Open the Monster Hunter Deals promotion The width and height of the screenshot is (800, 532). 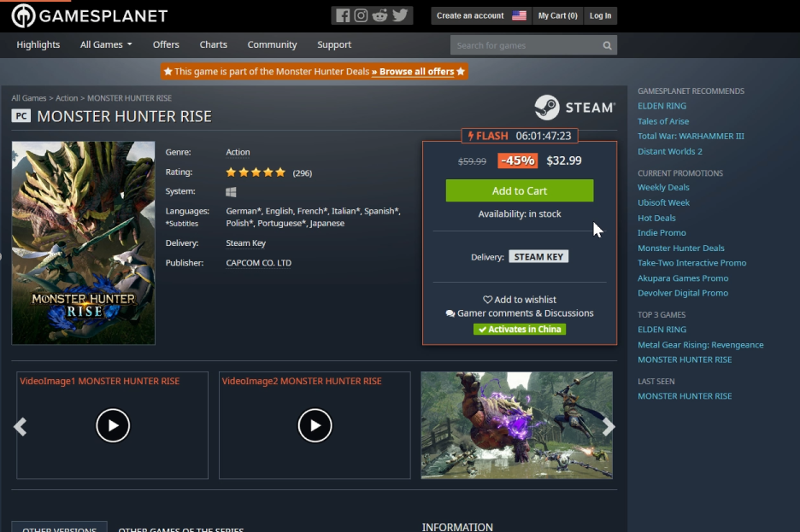click(x=681, y=248)
